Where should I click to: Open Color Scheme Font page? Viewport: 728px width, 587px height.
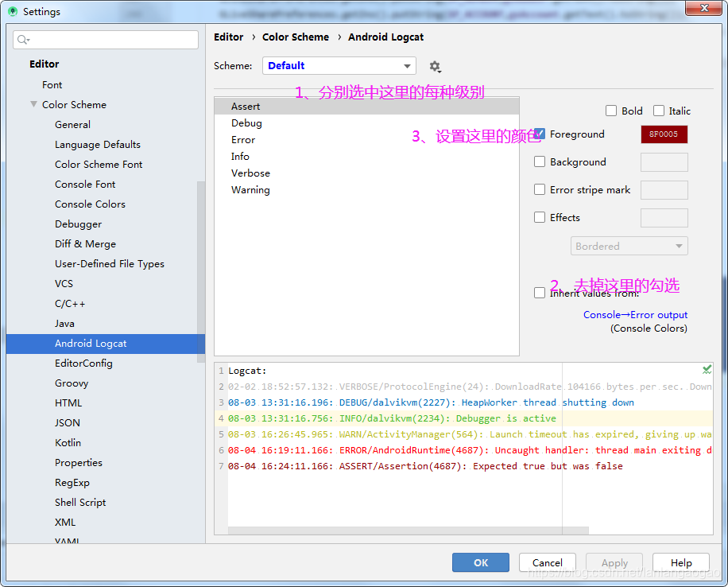pyautogui.click(x=99, y=165)
